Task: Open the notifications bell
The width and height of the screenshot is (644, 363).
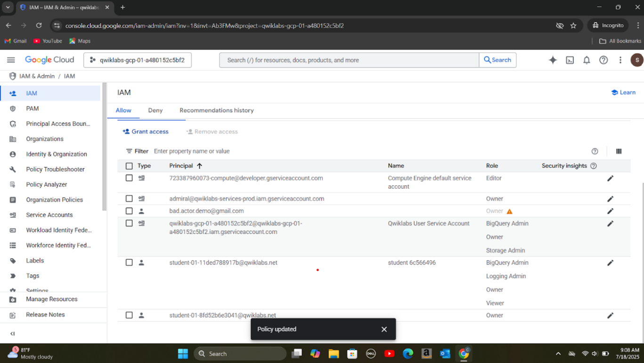Action: [587, 60]
